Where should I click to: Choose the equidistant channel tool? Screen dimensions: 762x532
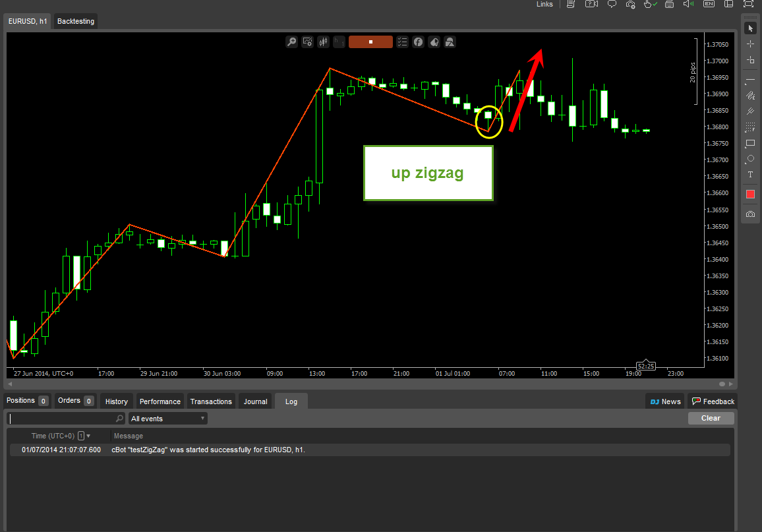pos(750,96)
